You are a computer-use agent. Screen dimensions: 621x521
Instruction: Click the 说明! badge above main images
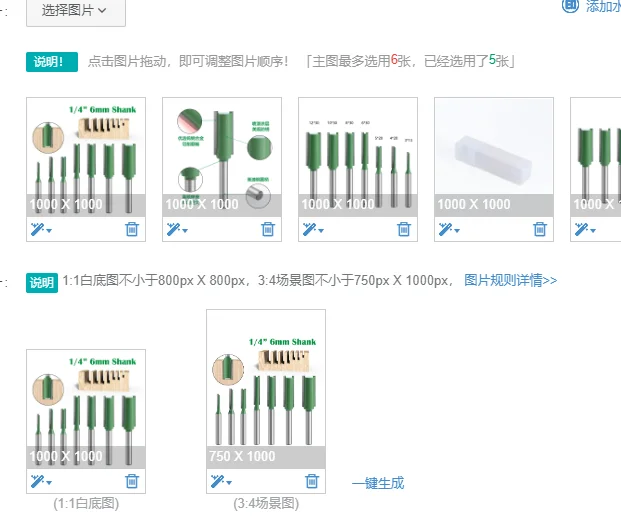pos(52,62)
